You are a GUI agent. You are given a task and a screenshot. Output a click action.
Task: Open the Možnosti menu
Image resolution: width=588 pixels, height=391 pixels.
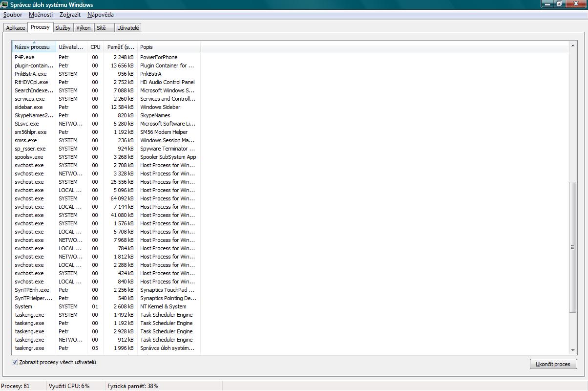click(41, 15)
